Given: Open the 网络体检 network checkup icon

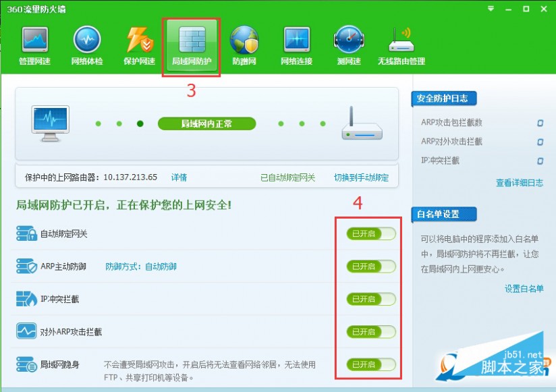Looking at the screenshot, I should (87, 46).
